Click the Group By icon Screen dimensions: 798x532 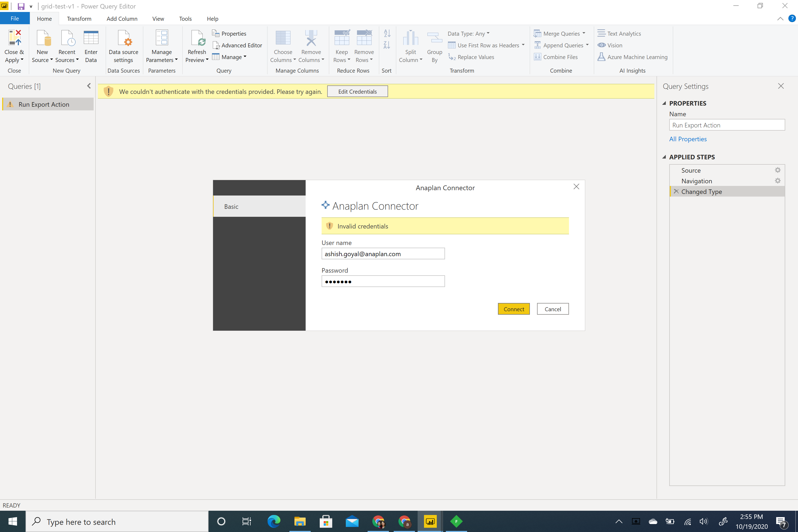tap(435, 38)
